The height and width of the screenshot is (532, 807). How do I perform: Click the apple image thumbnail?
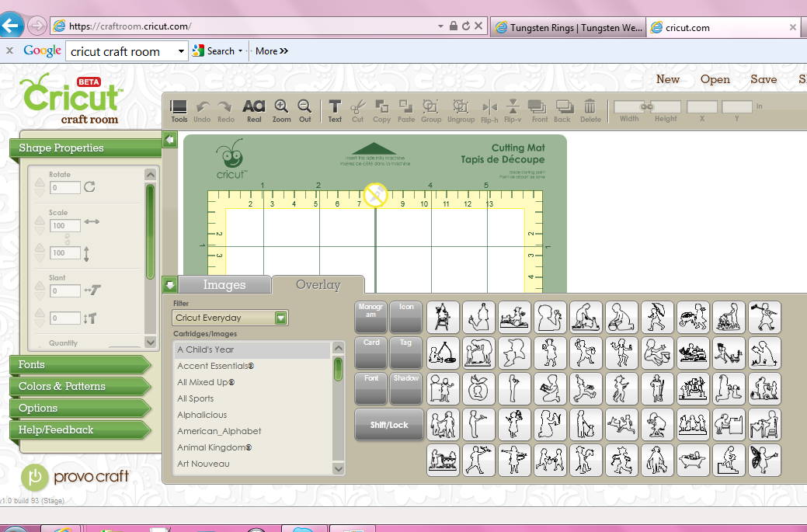(478, 388)
